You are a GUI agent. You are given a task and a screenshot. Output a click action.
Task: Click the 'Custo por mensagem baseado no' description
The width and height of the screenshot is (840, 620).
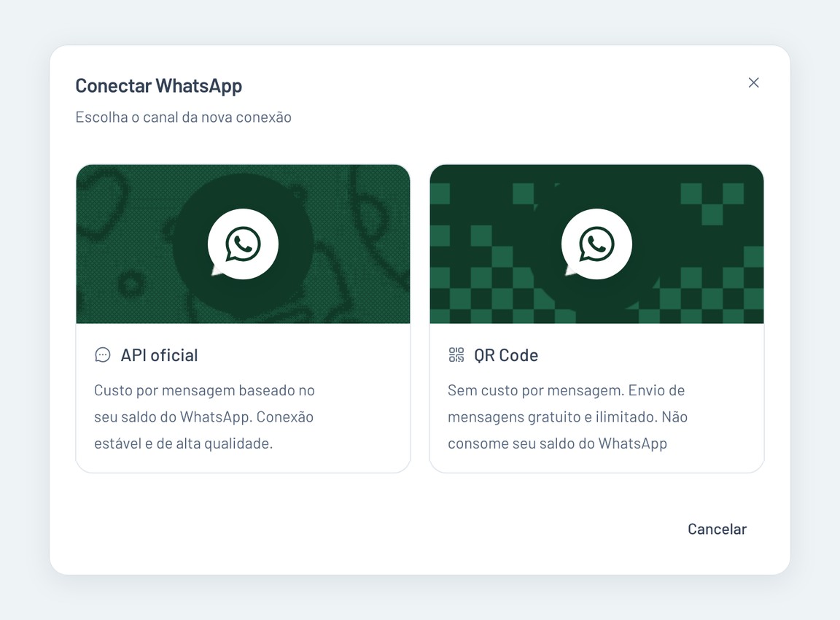click(204, 417)
